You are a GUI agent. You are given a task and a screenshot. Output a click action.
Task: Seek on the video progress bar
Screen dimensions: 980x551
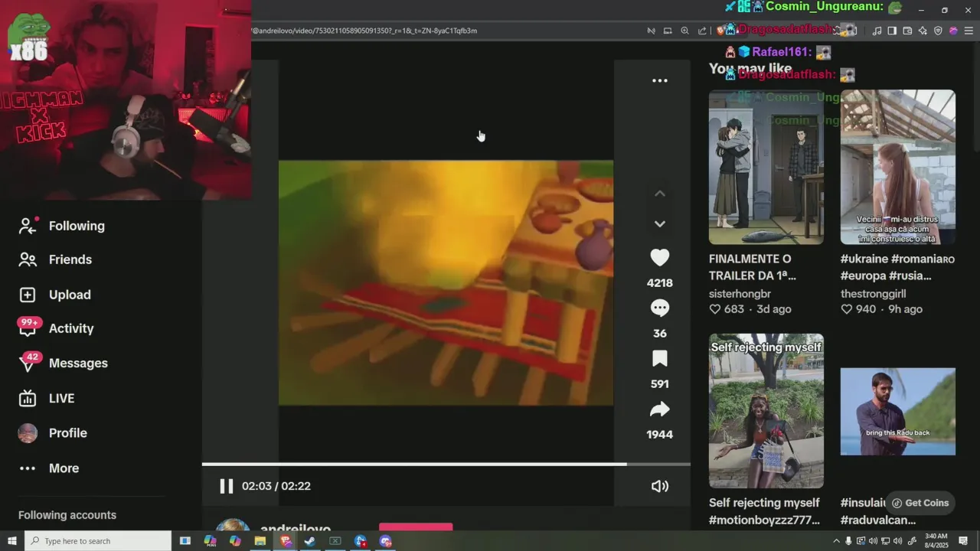coord(446,464)
